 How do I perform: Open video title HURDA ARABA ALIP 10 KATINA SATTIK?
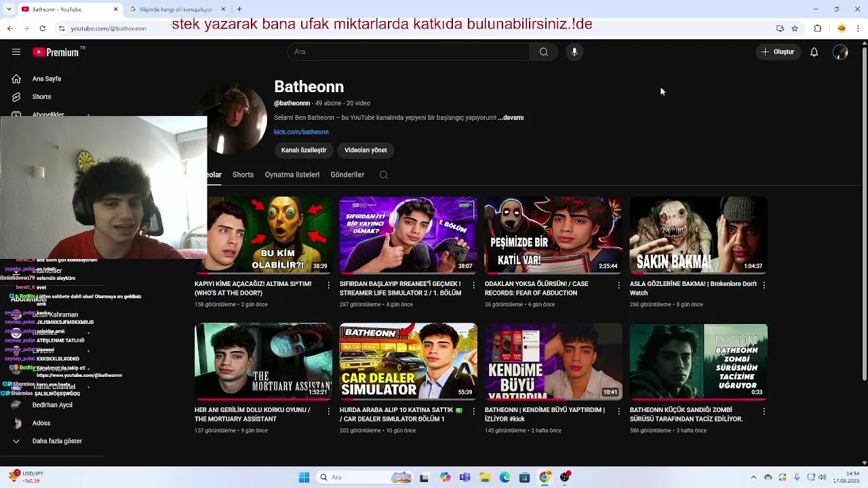click(x=401, y=415)
